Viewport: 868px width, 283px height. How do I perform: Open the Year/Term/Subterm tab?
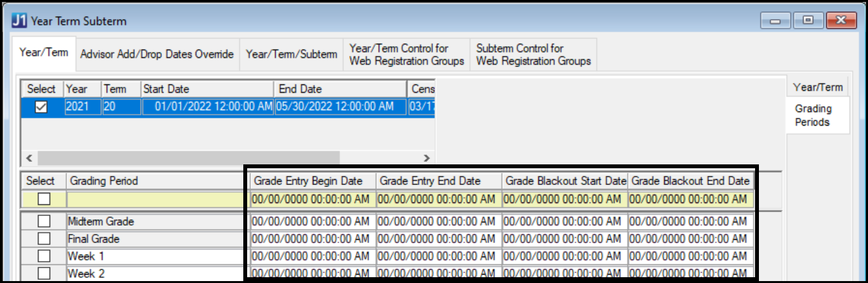pyautogui.click(x=291, y=54)
